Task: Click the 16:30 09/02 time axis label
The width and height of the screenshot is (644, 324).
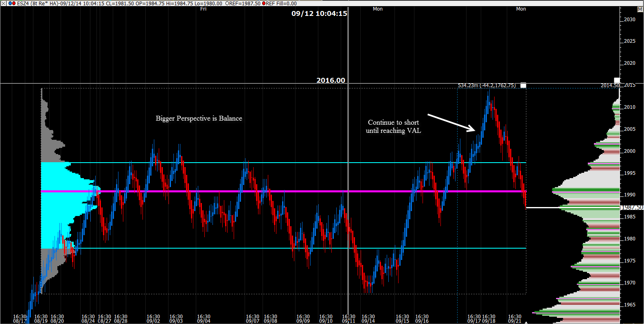Action: coord(153,319)
